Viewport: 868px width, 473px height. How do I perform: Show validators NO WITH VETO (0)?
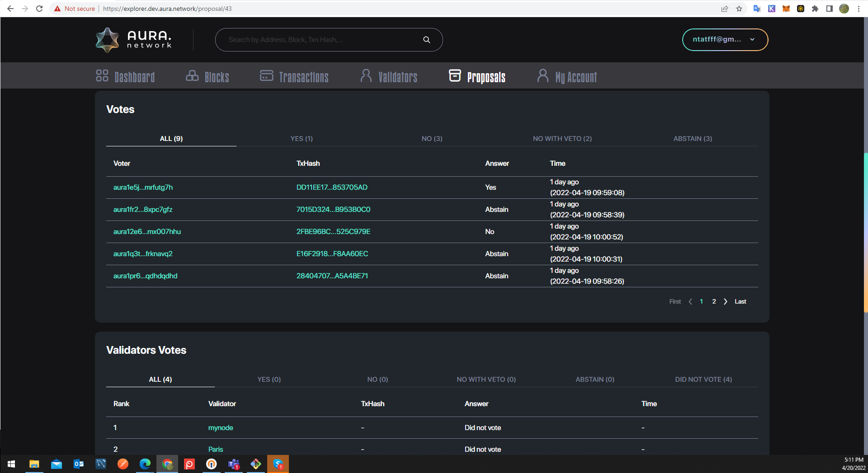click(x=486, y=379)
